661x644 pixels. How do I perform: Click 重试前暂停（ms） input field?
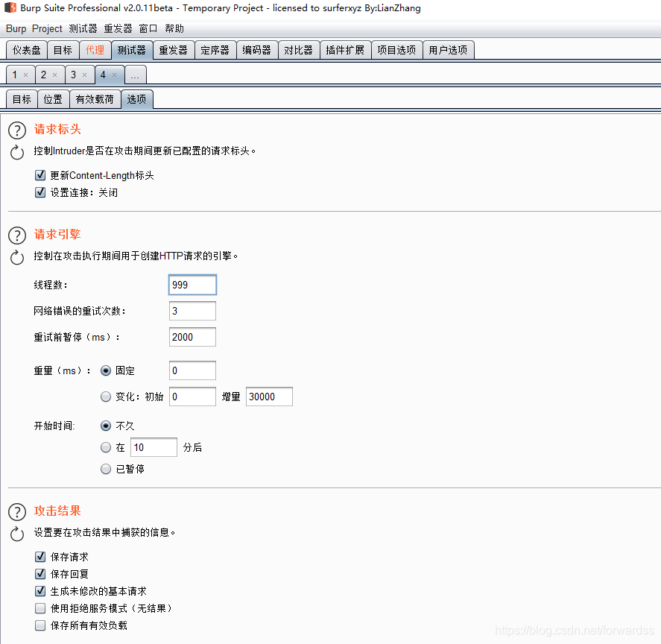[192, 337]
